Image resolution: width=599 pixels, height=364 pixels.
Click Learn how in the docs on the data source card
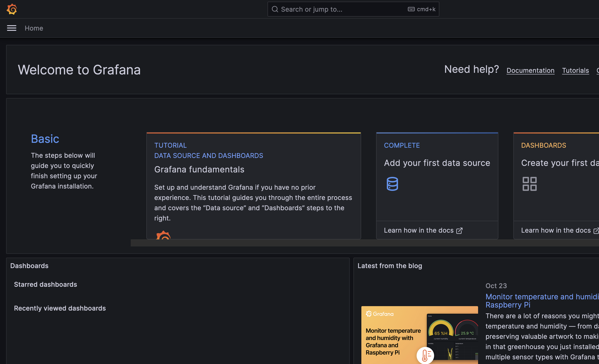pos(419,230)
